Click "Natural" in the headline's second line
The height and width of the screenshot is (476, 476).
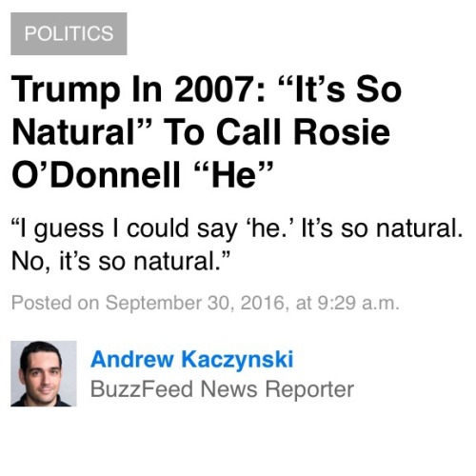tap(82, 132)
